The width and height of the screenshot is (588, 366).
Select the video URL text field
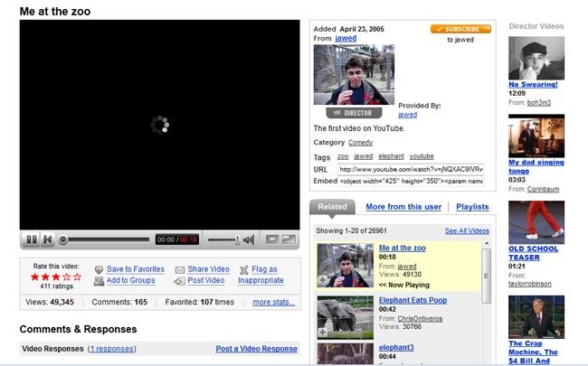pyautogui.click(x=411, y=169)
